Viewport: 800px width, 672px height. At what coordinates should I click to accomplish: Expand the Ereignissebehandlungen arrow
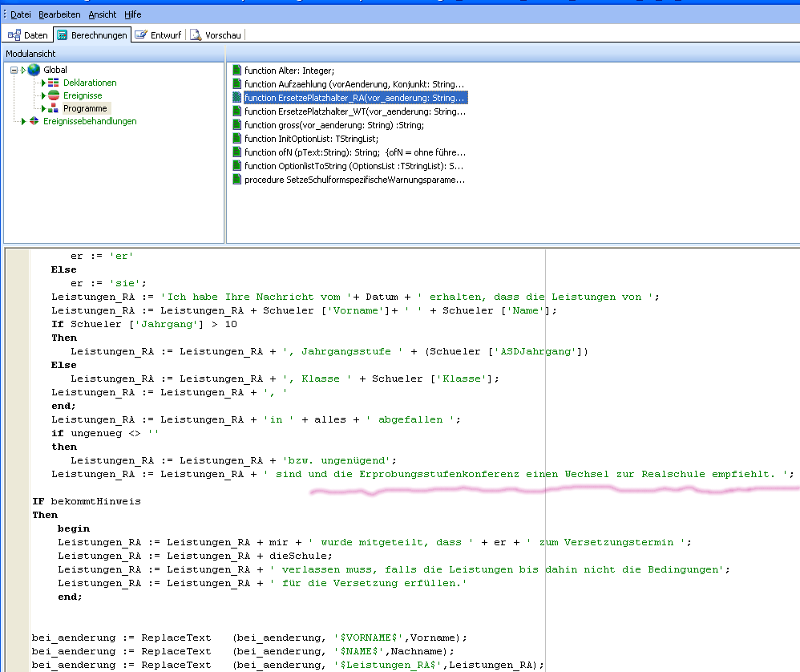[23, 121]
